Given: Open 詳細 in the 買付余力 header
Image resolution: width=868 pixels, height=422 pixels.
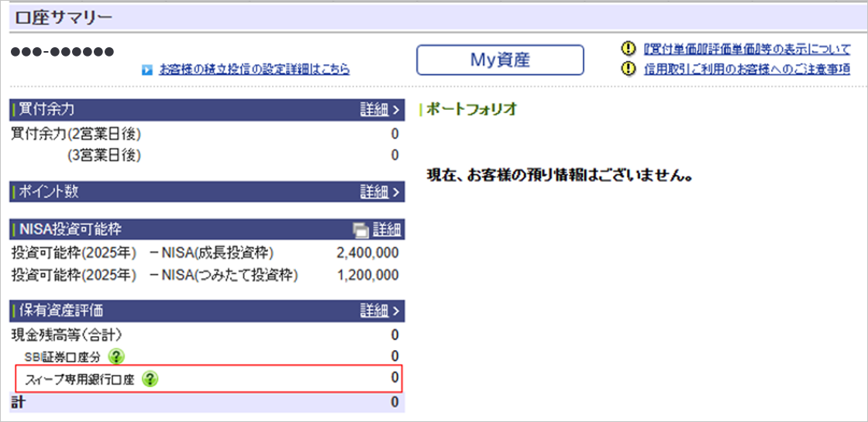Looking at the screenshot, I should [x=374, y=110].
